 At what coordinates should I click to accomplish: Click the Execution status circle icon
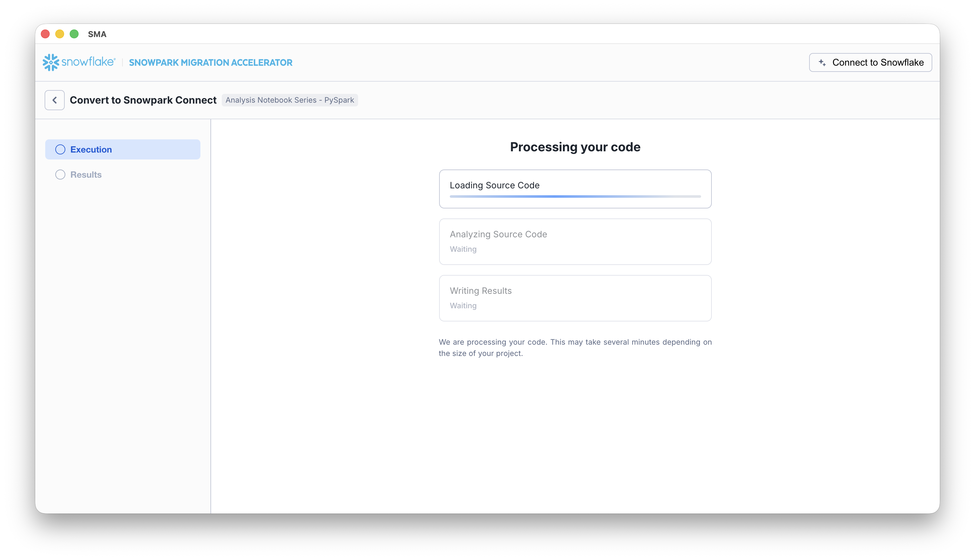[60, 149]
